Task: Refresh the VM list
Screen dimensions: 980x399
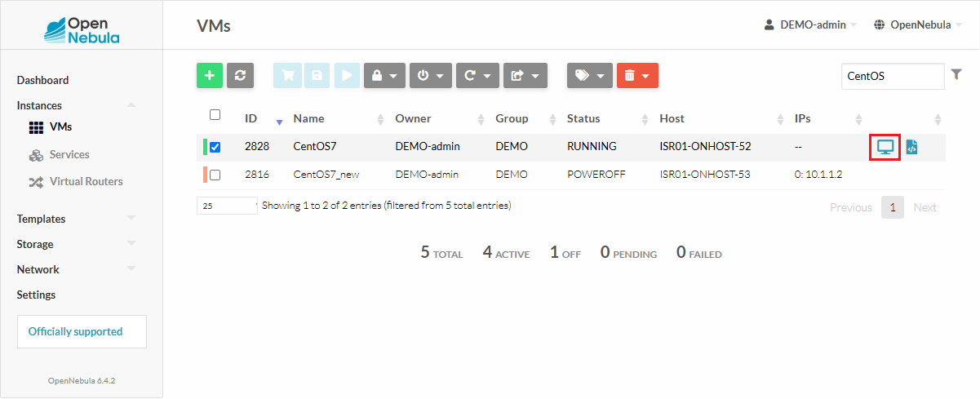Action: [x=240, y=75]
